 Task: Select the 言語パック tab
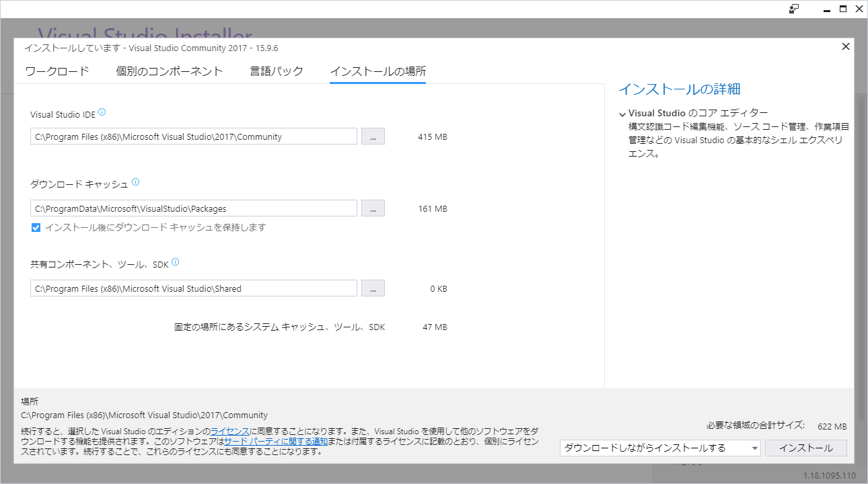(x=277, y=71)
